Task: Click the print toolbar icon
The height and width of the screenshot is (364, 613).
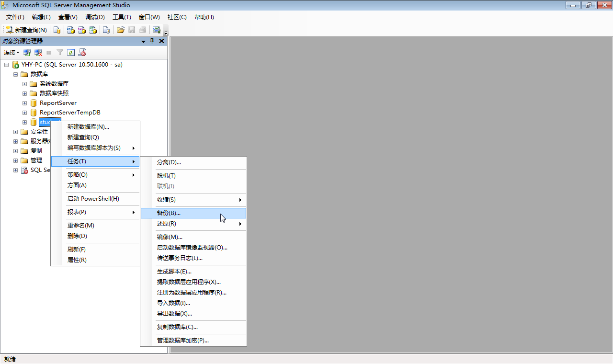Action: 143,30
